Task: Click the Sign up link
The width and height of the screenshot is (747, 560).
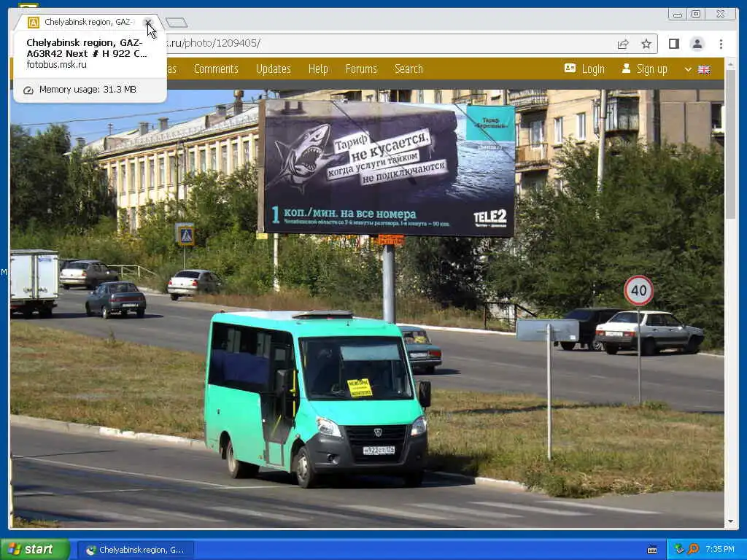Action: [x=644, y=69]
